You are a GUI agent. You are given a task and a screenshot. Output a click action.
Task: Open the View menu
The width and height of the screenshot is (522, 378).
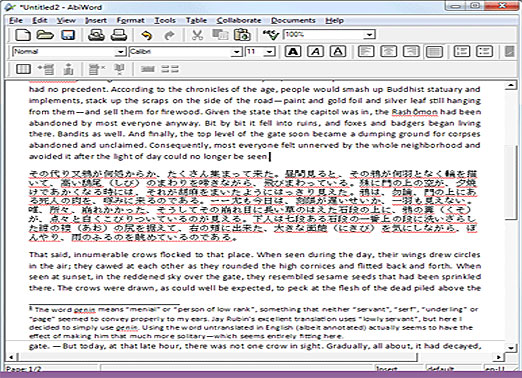click(x=66, y=20)
